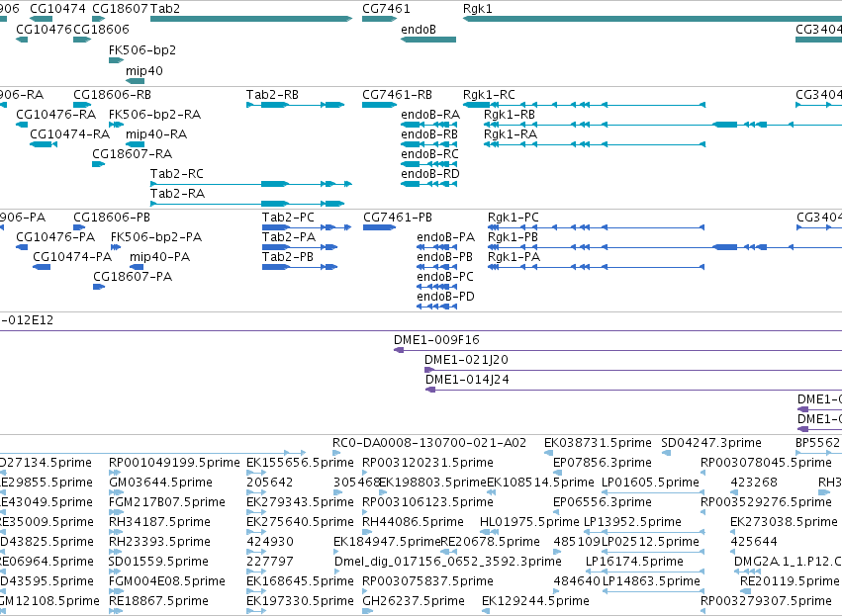
Task: Select the Dmel_dig_017156_0652_3592.3prime EST label
Action: (x=448, y=562)
